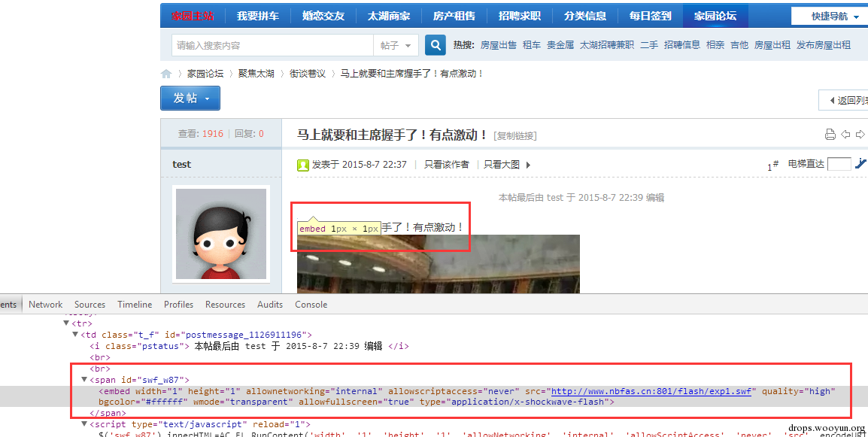Select the i class pstatus DOM line
Viewport: 868px width, 437px height.
249,346
